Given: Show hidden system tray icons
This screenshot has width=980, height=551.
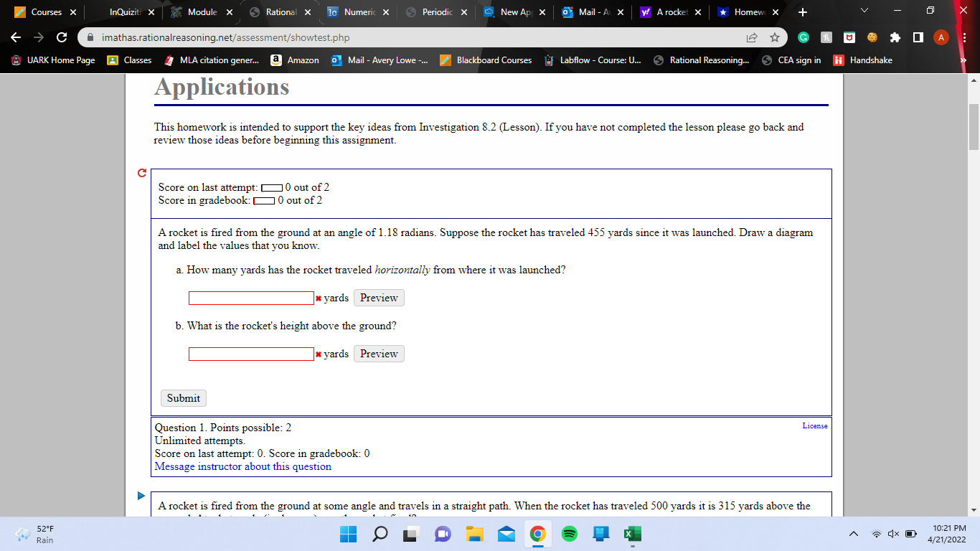Looking at the screenshot, I should click(x=854, y=534).
